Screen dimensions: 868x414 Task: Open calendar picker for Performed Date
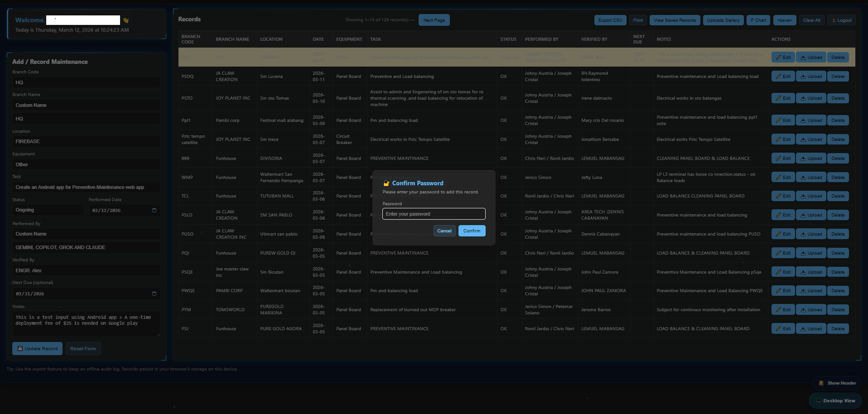(154, 210)
